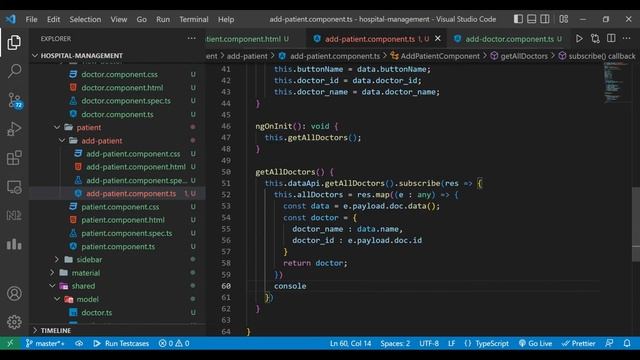This screenshot has width=640, height=360.
Task: Open the File menu
Action: pyautogui.click(x=31, y=19)
